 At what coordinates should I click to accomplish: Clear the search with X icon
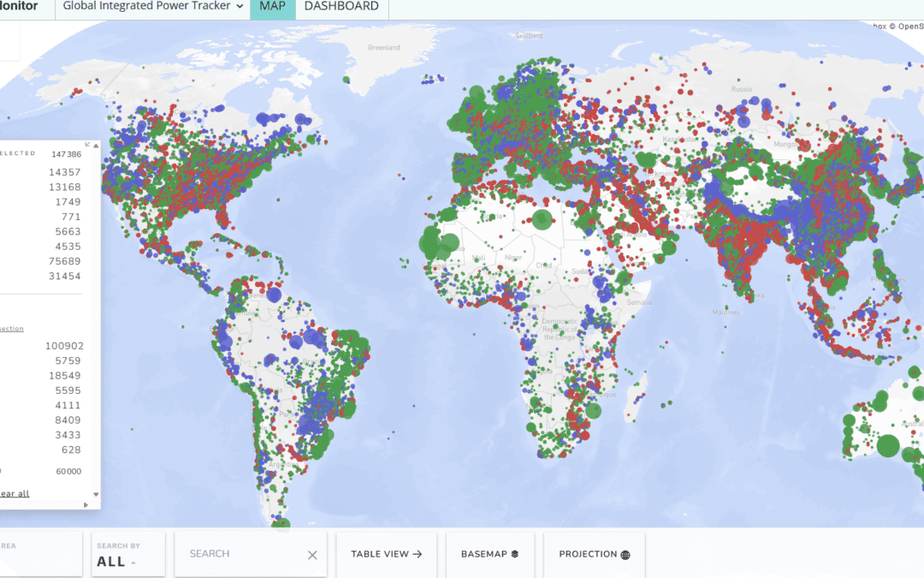tap(312, 555)
